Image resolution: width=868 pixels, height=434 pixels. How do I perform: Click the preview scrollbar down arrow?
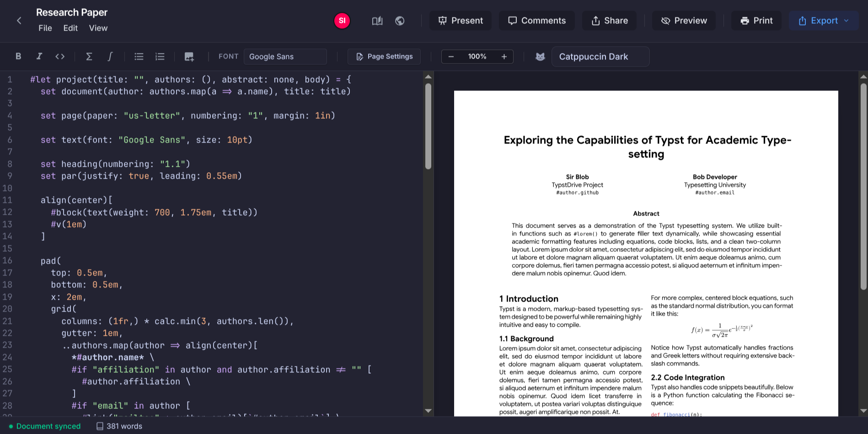(x=863, y=411)
